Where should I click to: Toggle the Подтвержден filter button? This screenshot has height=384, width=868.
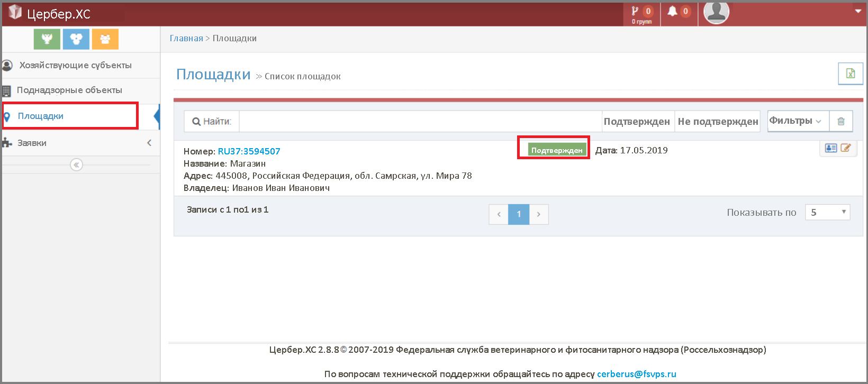[637, 122]
